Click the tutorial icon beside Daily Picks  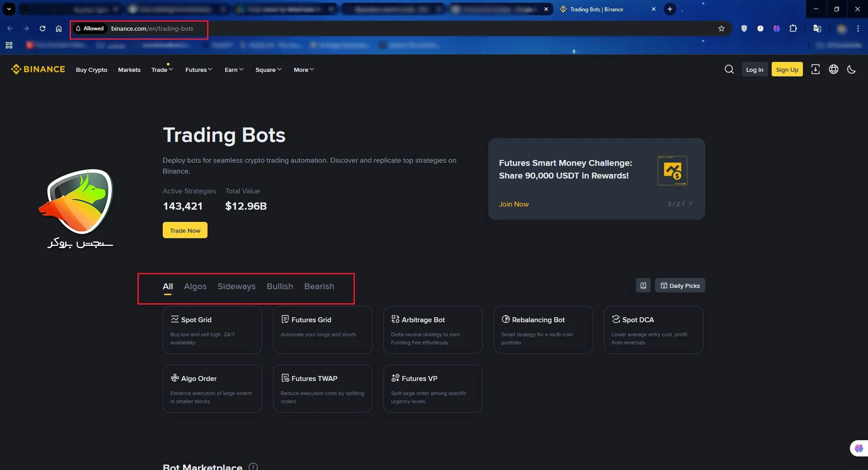[643, 286]
